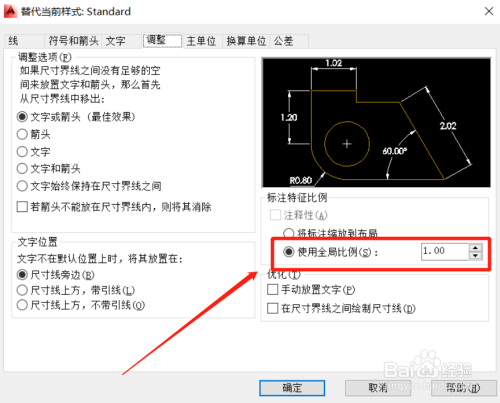Open the 符号和箭头 tab
The width and height of the screenshot is (500, 403).
click(73, 41)
